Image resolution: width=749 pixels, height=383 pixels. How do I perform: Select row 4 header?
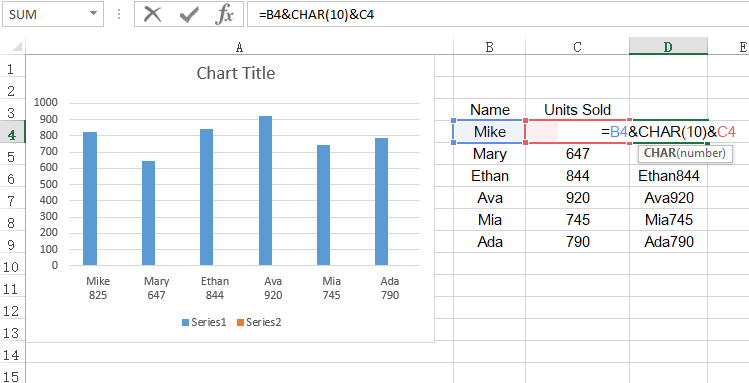12,135
